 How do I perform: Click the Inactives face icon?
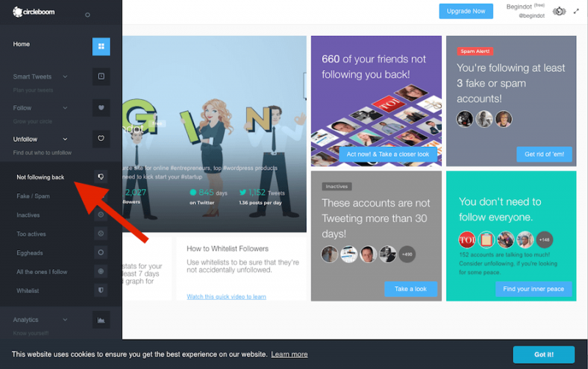(101, 215)
